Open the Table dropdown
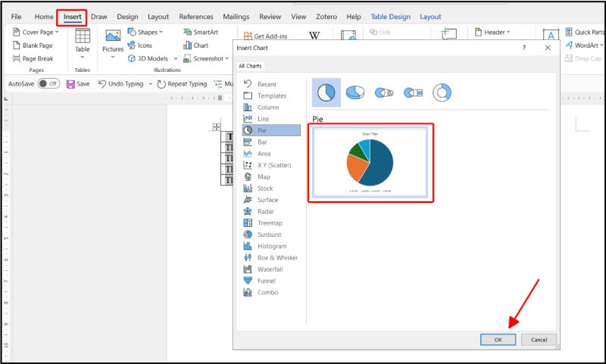Screen dimensions: 606x364 [82, 44]
